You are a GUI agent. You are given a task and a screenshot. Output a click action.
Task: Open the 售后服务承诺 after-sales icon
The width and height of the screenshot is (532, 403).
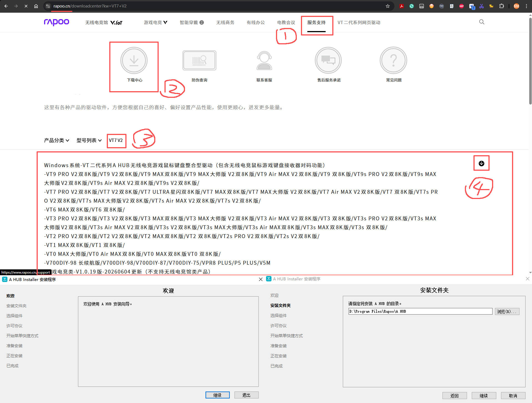pyautogui.click(x=328, y=60)
